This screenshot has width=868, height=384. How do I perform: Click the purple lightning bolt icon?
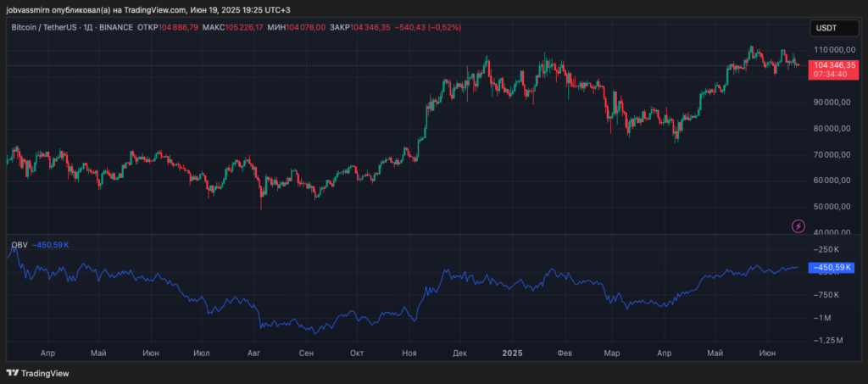point(798,225)
